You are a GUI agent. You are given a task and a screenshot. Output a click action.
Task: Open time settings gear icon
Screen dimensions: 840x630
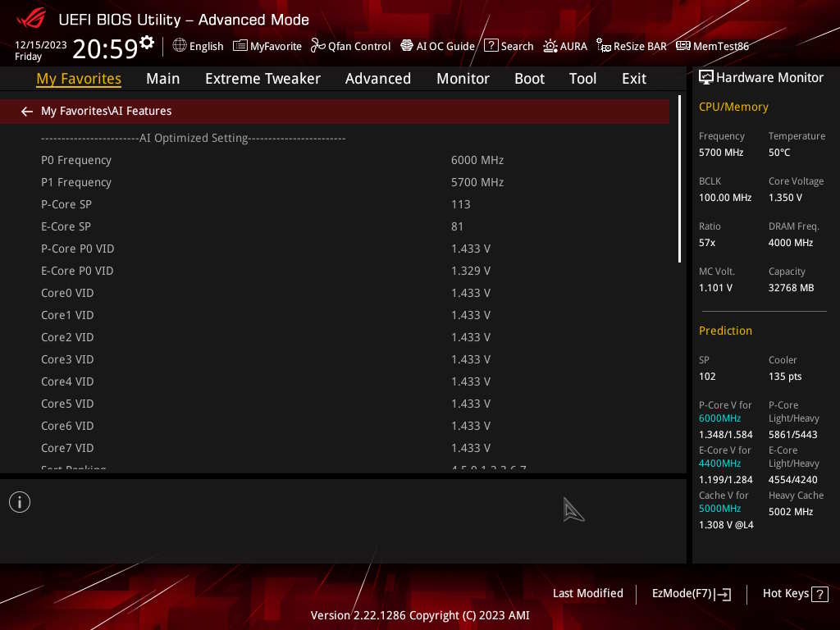point(147,42)
